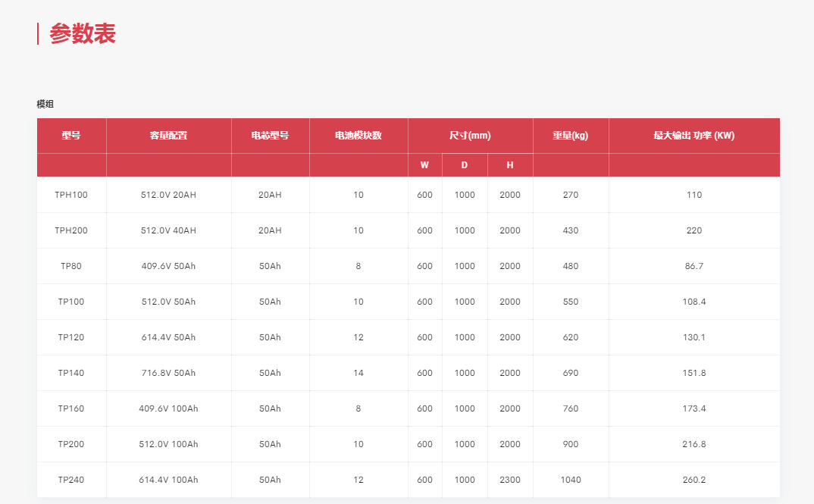Click the power value 216.8
814x504 pixels.
(694, 444)
